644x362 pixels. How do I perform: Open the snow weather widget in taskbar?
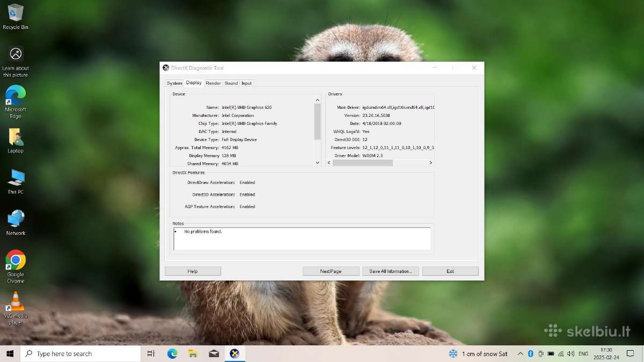[478, 354]
